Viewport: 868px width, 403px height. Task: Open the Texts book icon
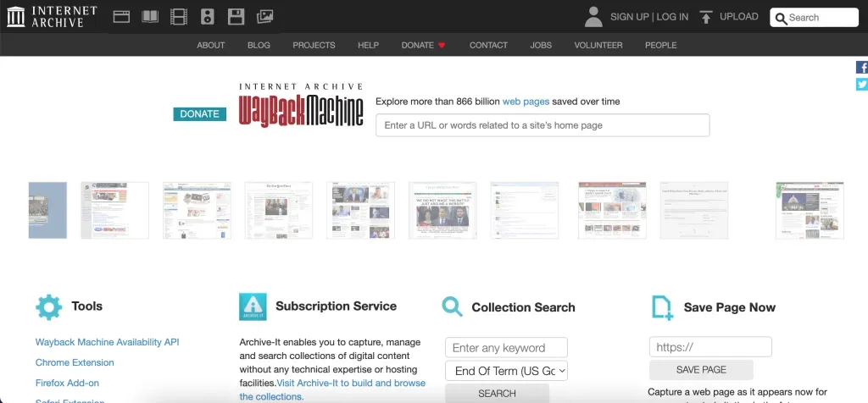[150, 17]
